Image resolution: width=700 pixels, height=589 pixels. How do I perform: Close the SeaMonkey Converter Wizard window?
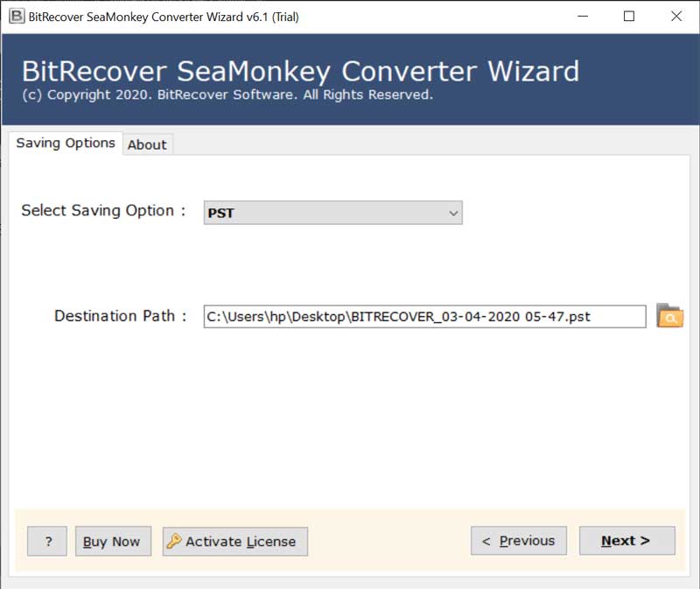pyautogui.click(x=676, y=17)
